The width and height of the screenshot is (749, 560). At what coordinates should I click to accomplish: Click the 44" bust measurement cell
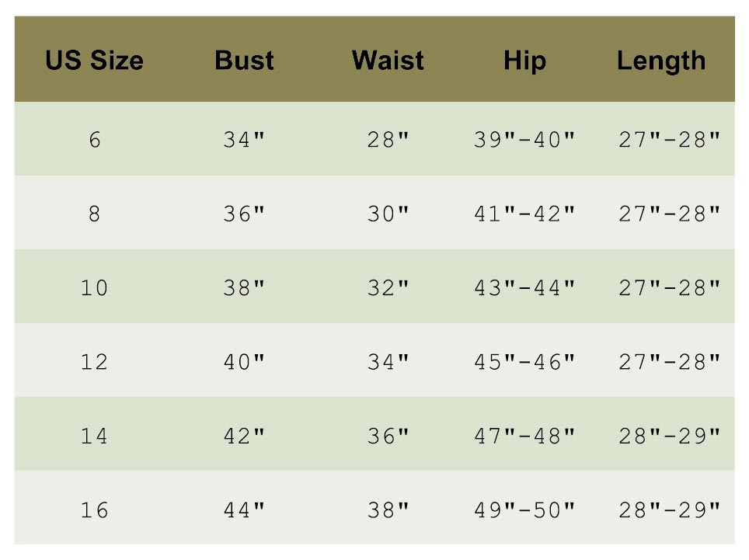244,510
